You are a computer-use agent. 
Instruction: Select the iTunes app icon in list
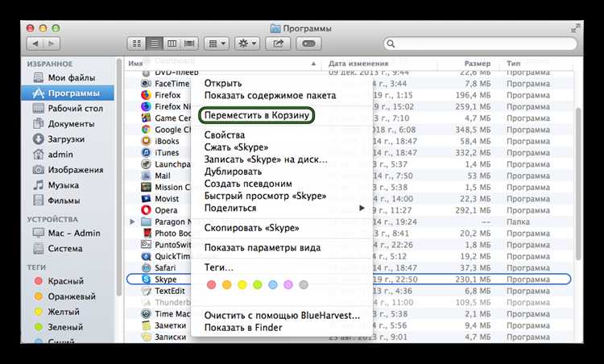coord(146,152)
